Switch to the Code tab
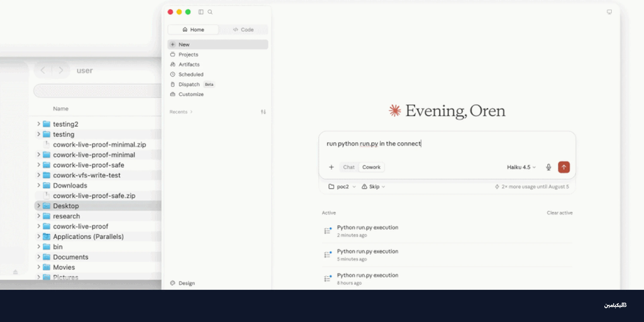The width and height of the screenshot is (644, 322). click(243, 29)
